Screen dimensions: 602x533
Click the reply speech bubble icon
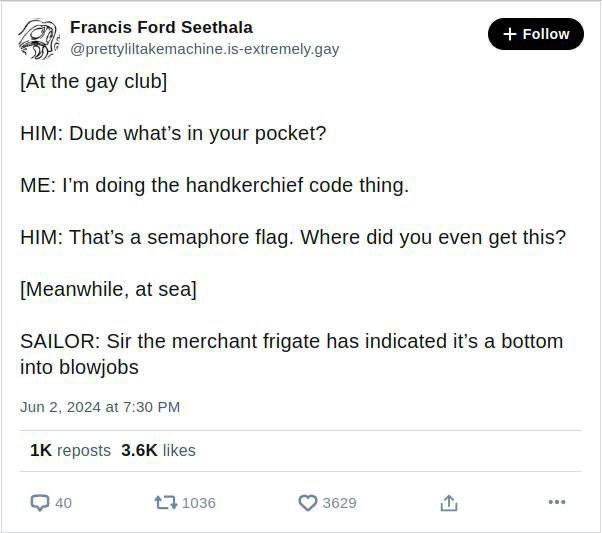click(40, 502)
